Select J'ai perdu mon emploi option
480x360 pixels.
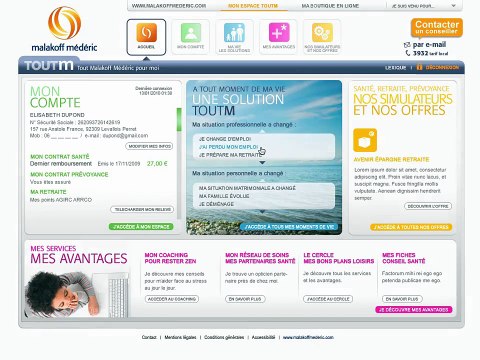(x=229, y=147)
